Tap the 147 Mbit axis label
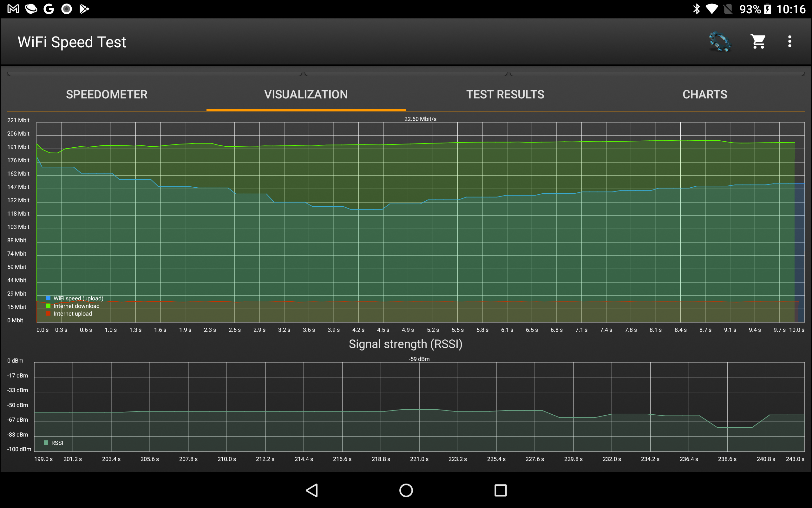 18,187
